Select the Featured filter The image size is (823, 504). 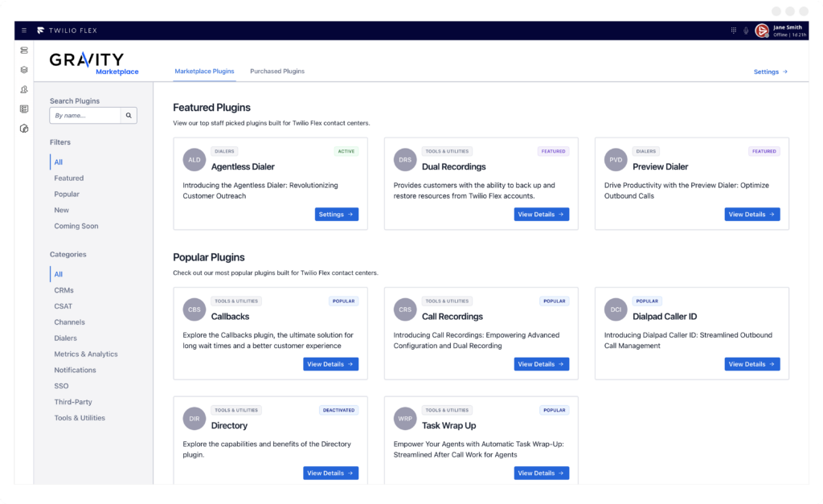tap(68, 178)
